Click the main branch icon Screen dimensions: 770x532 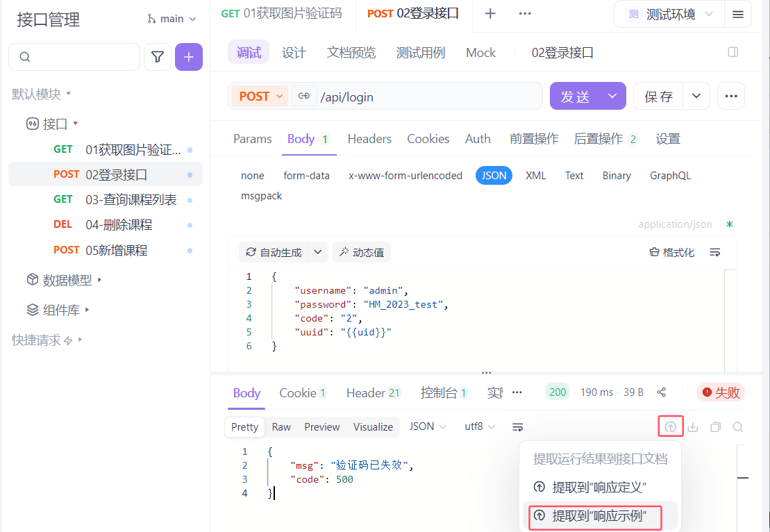(x=151, y=19)
